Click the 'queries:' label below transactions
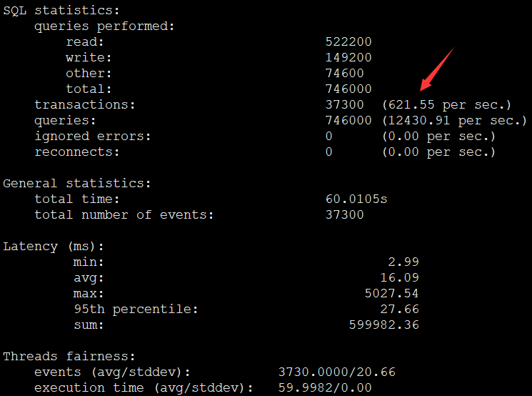 click(65, 121)
